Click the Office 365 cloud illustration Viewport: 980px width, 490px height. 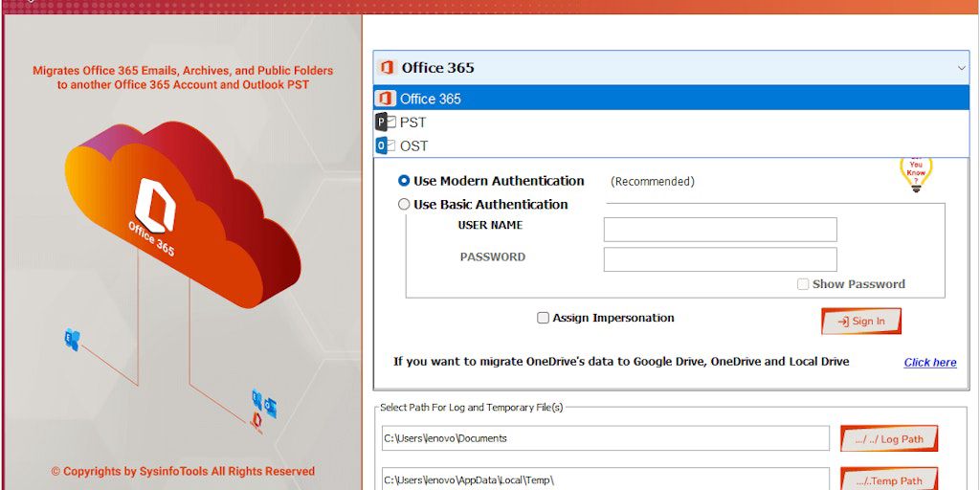coord(183,214)
